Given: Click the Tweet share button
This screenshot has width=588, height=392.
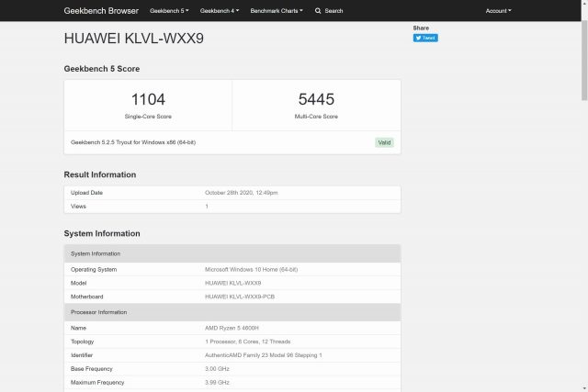Looking at the screenshot, I should [x=425, y=38].
